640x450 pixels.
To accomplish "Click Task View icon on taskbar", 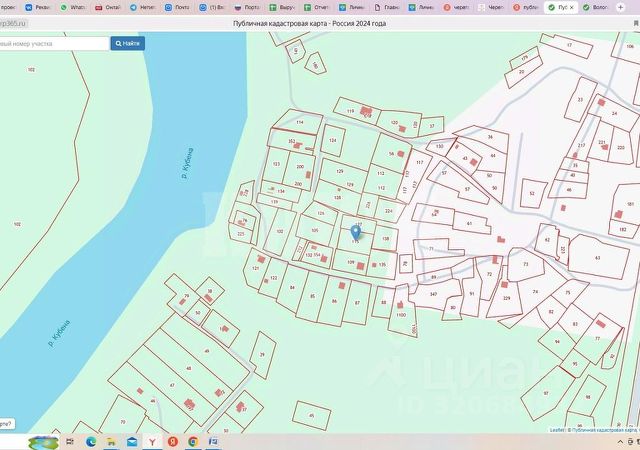I will click(71, 441).
